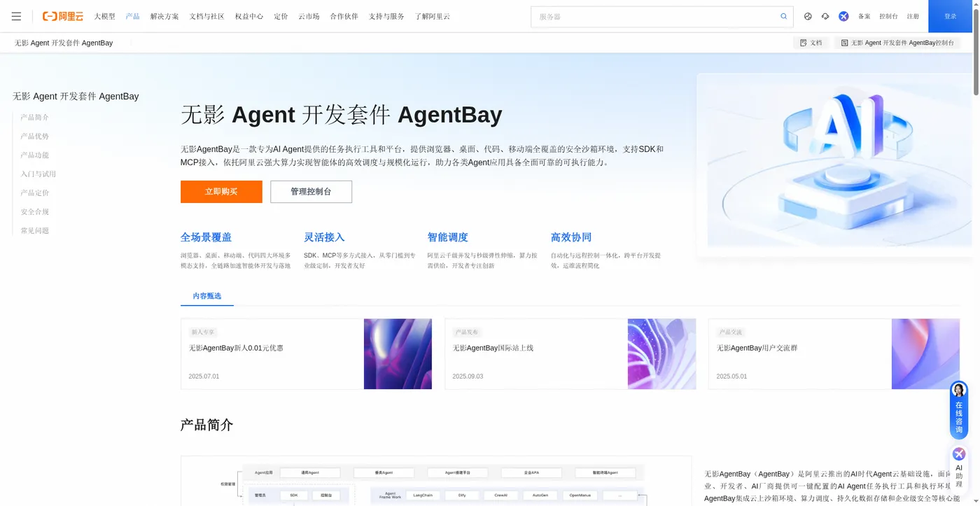Click the 文档 document icon
The image size is (980, 506).
pyautogui.click(x=804, y=43)
